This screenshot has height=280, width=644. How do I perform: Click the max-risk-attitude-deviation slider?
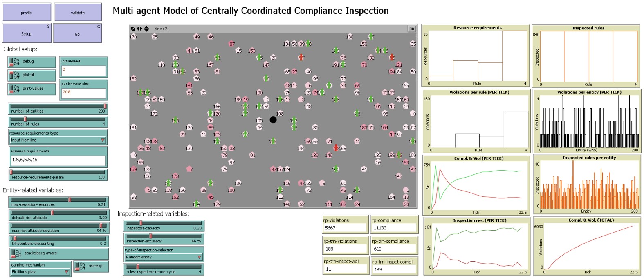[x=58, y=228]
